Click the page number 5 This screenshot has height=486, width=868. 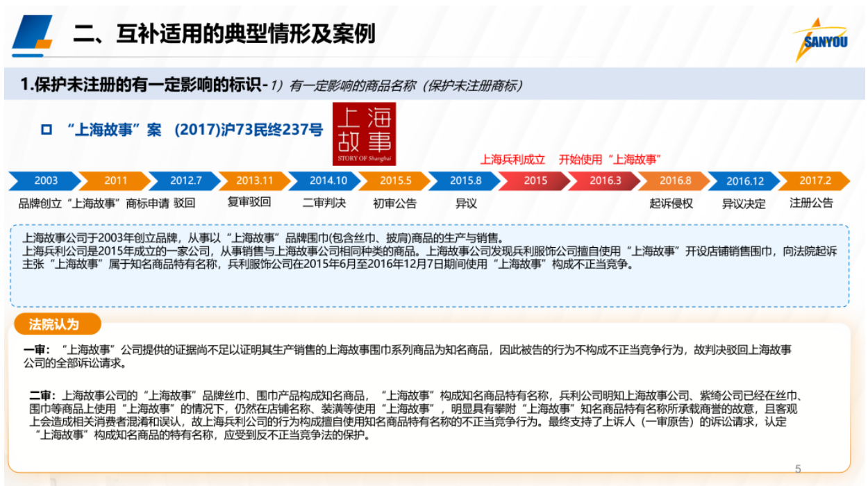(x=798, y=469)
